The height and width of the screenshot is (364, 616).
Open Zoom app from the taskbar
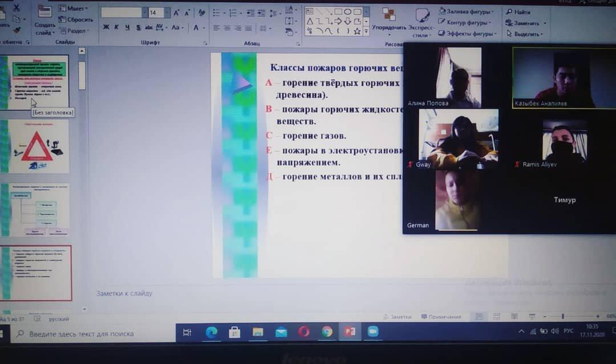(373, 332)
